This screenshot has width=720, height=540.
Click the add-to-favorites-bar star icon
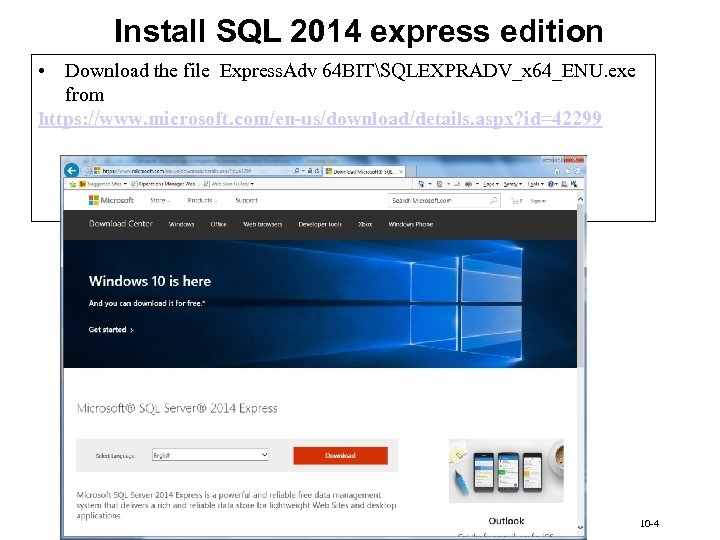pyautogui.click(x=73, y=184)
